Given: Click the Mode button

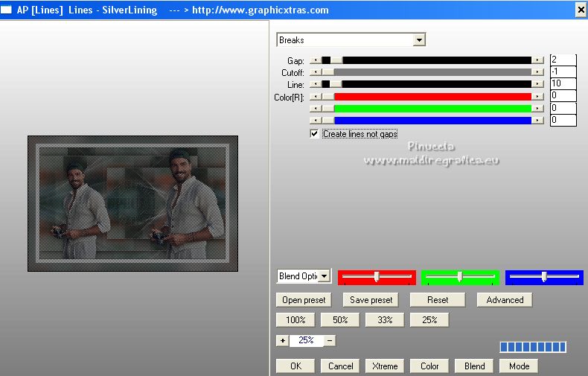Looking at the screenshot, I should [519, 366].
